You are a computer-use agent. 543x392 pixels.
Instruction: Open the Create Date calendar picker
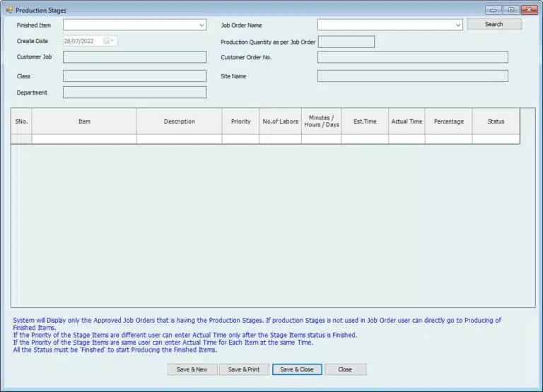[112, 41]
